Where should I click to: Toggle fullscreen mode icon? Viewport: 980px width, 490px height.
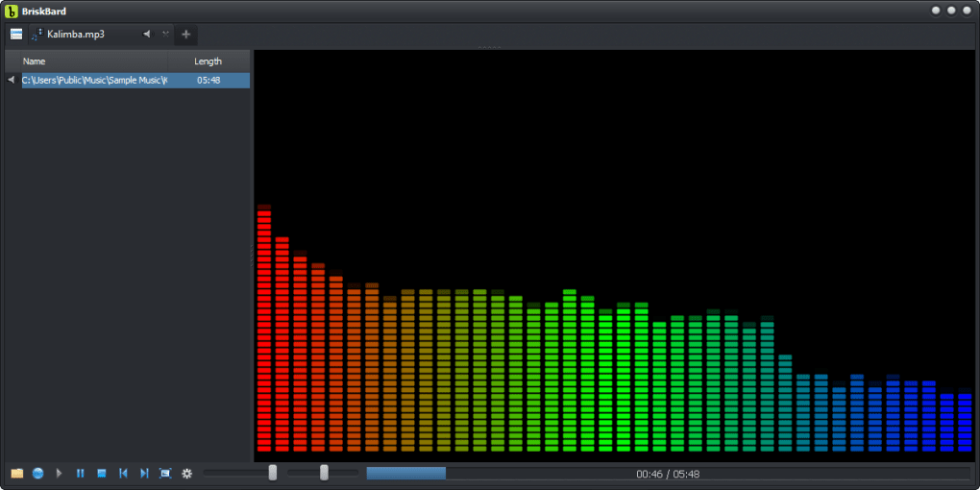click(165, 474)
